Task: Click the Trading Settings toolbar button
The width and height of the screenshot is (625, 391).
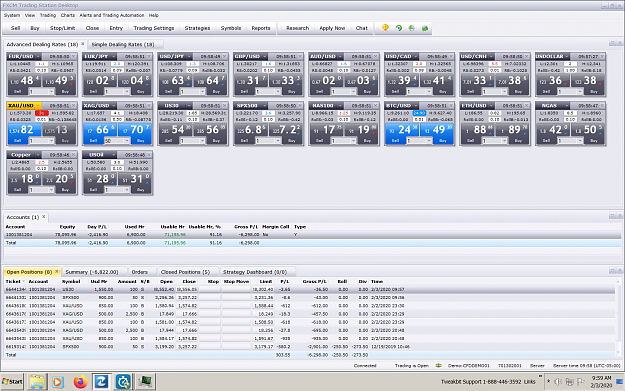Action: 153,28
